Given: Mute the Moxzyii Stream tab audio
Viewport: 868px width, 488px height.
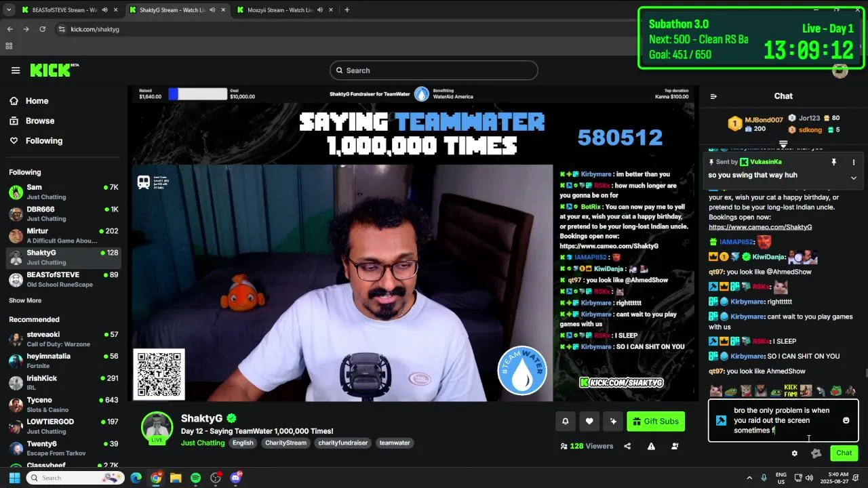Looking at the screenshot, I should coord(320,10).
